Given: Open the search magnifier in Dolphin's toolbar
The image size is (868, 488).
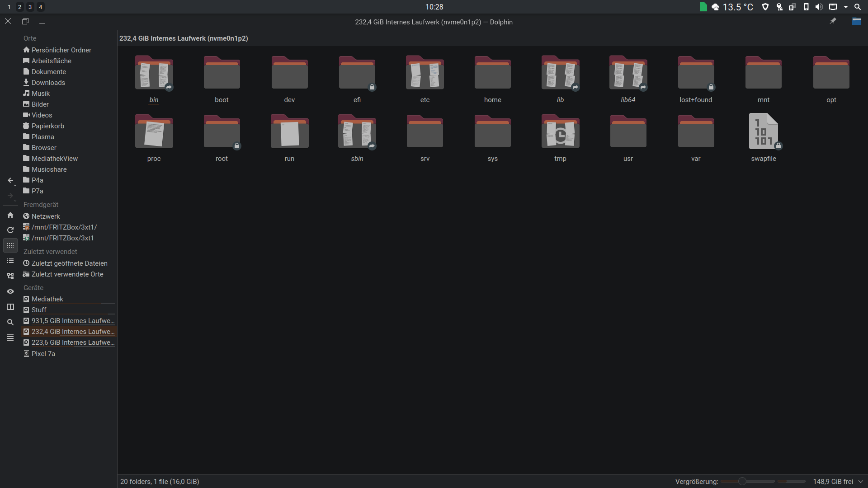Looking at the screenshot, I should click(x=10, y=322).
